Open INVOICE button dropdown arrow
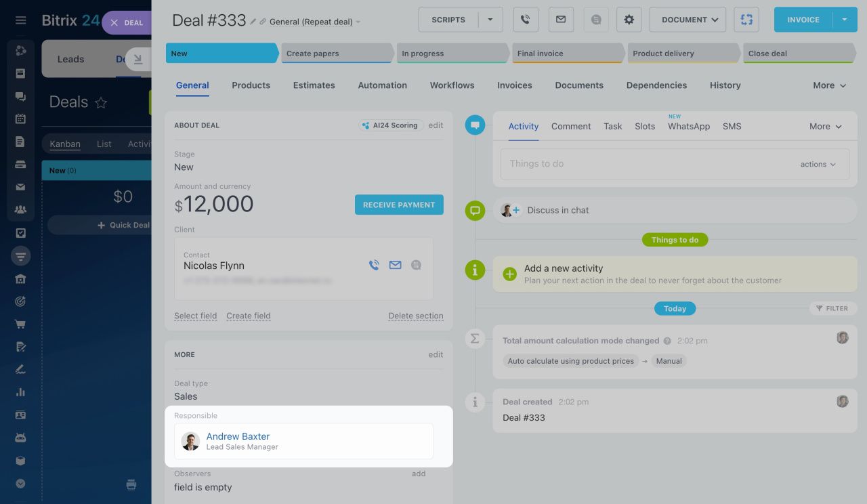The width and height of the screenshot is (867, 504). 845,20
